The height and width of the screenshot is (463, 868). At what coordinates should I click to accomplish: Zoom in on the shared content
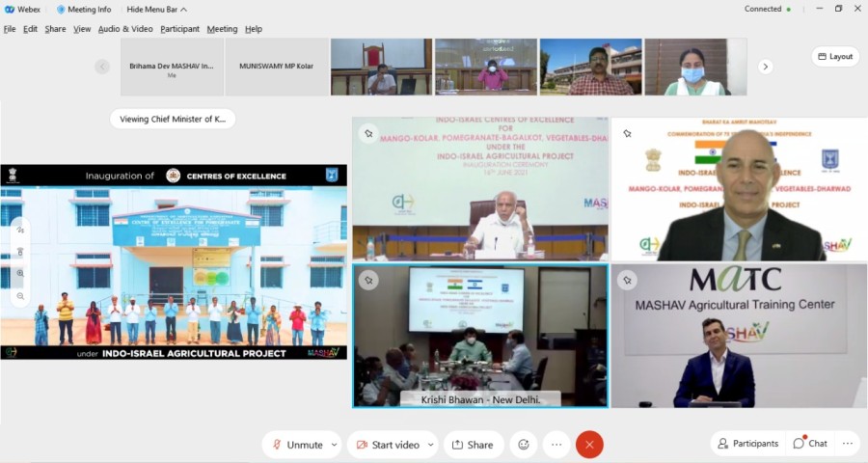pos(20,273)
